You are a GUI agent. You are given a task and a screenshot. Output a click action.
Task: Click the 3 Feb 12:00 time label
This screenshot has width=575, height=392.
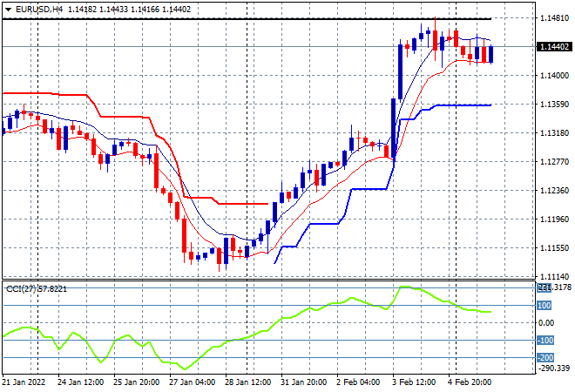click(414, 382)
